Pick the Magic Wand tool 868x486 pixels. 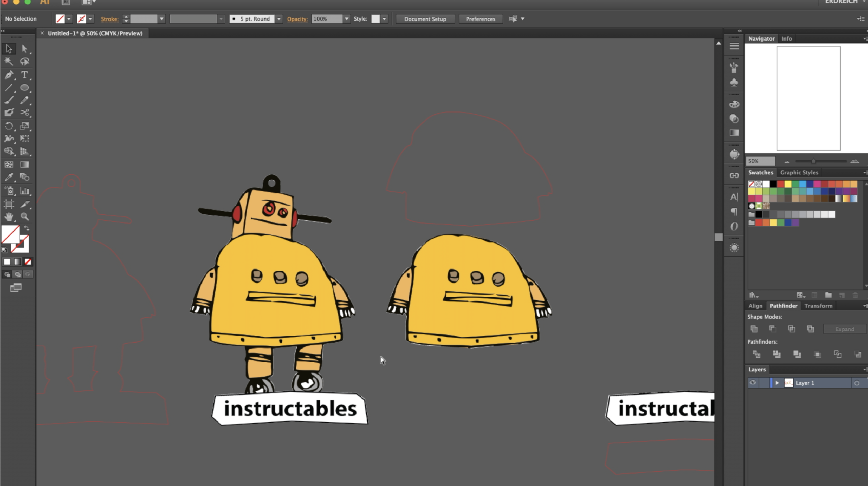tap(9, 61)
